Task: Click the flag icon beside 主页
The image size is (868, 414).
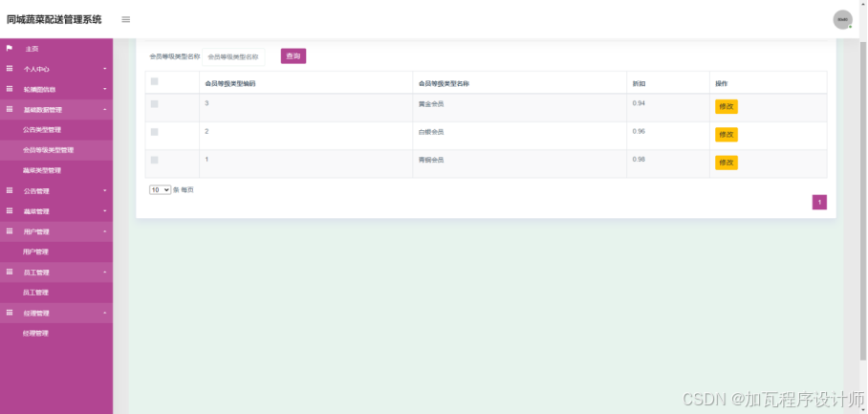Action: [x=10, y=48]
